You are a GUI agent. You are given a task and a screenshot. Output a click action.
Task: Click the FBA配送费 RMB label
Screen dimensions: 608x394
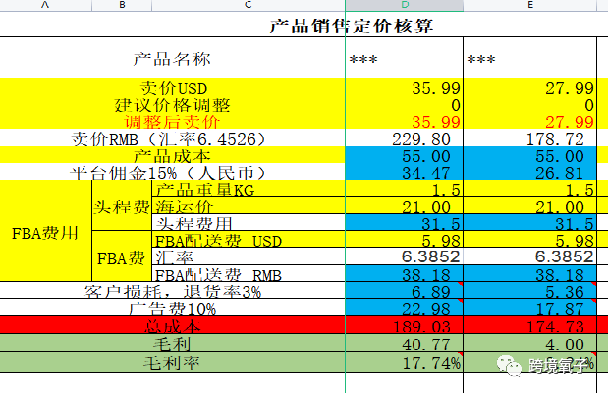tap(218, 275)
